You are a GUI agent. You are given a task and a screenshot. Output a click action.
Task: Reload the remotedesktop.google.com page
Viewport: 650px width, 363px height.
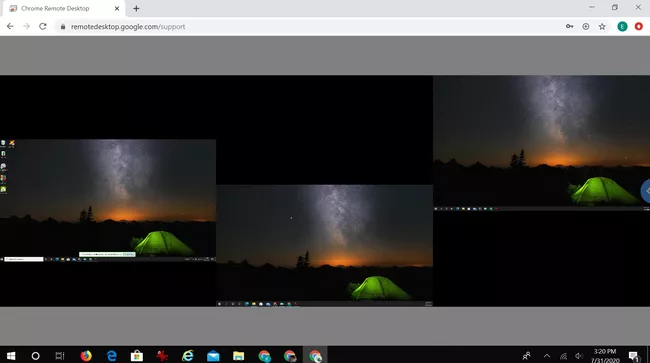point(43,27)
